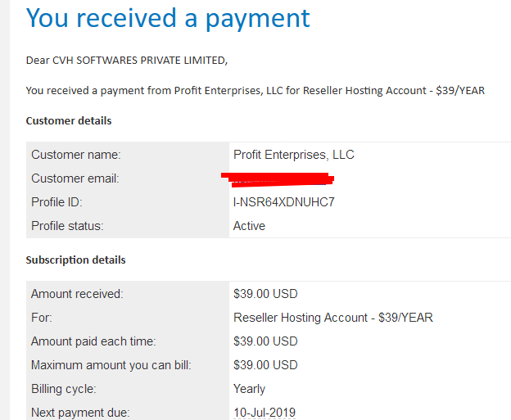This screenshot has height=420, width=511.
Task: Click the Profile ID value I-NSR64XDNUHC7
Action: [283, 202]
